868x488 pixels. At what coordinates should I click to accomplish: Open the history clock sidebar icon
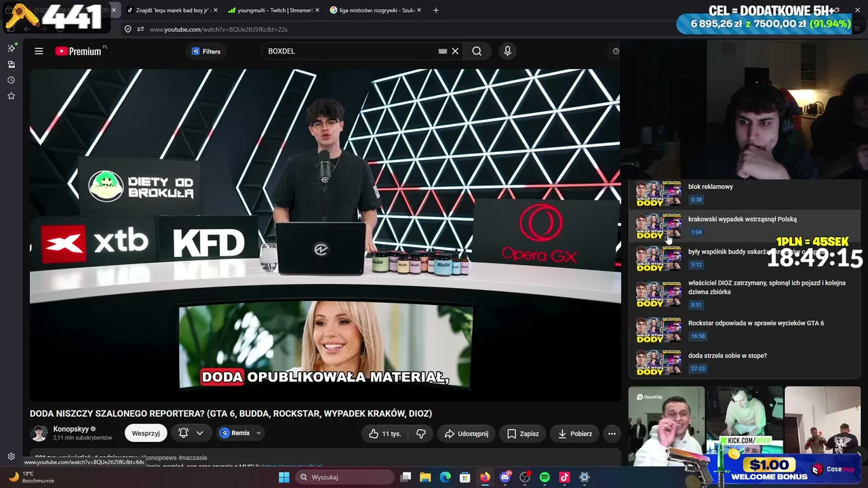[11, 80]
